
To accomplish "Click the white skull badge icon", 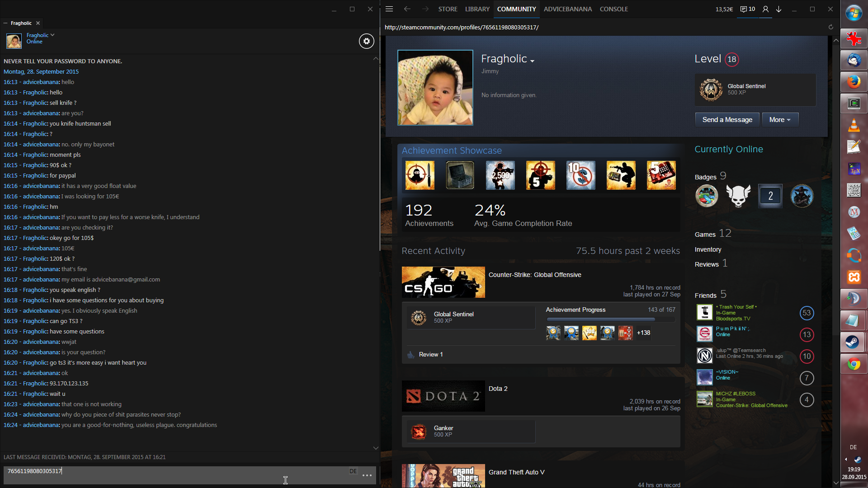I will (738, 196).
